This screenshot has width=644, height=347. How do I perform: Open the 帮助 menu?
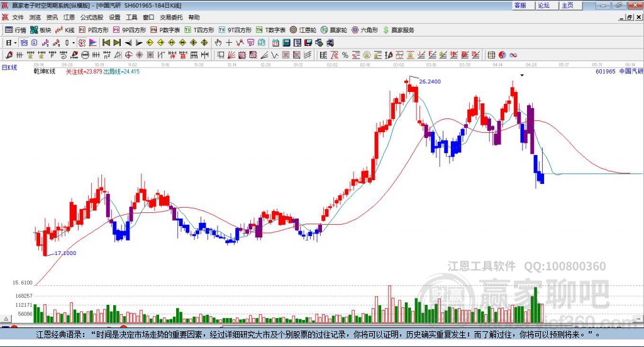coord(194,17)
